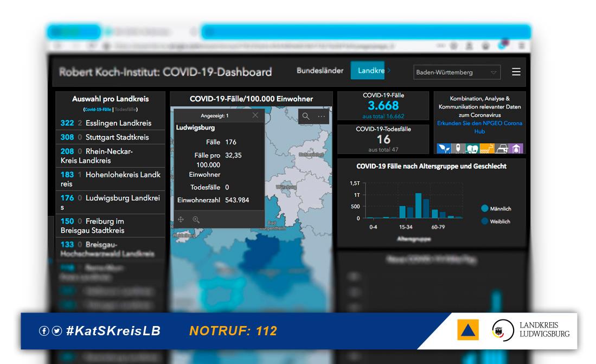The image size is (596, 364).
Task: Select the Landkreise tab
Action: pyautogui.click(x=368, y=71)
